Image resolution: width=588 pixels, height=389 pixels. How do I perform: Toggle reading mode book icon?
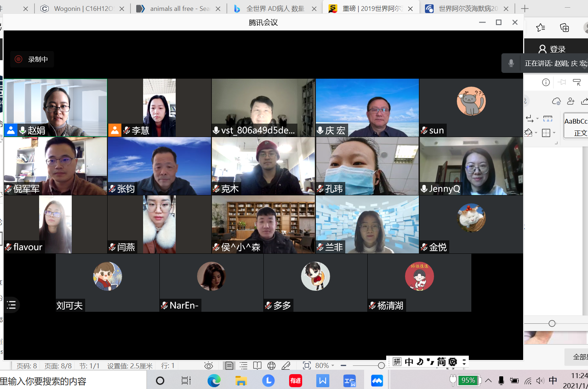click(x=257, y=366)
